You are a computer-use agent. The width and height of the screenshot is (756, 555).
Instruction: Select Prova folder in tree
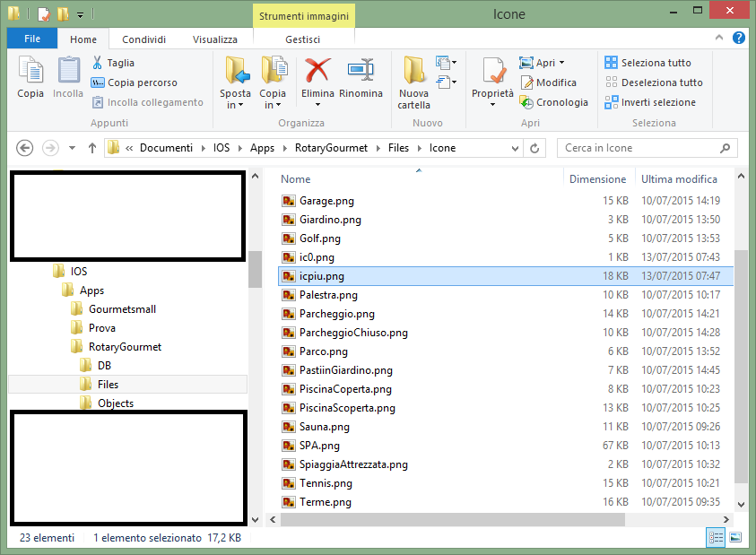tap(101, 328)
